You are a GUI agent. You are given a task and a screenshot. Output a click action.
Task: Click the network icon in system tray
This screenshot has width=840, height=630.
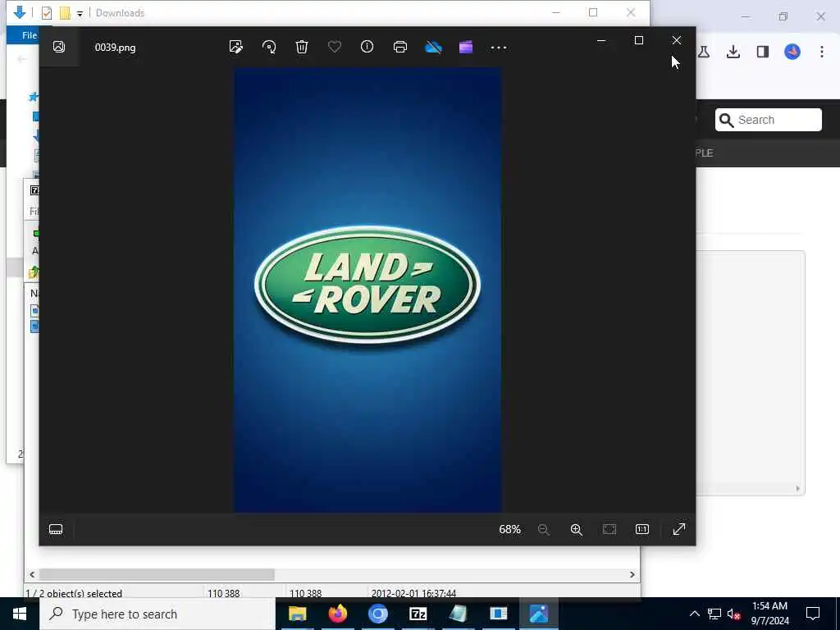[x=714, y=614]
